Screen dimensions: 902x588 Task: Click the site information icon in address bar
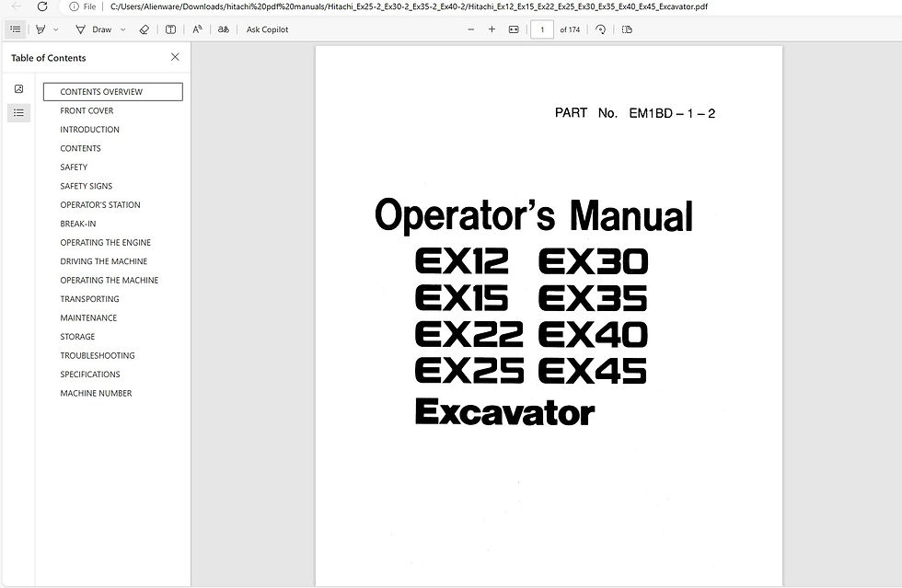coord(74,6)
